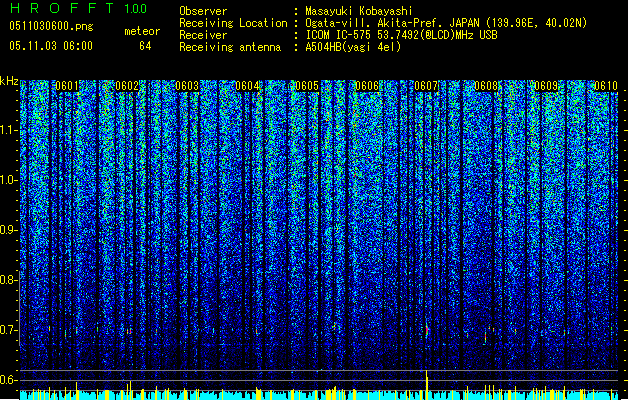The height and width of the screenshot is (400, 629).
Task: Click the 0608 time marker
Action: [486, 86]
